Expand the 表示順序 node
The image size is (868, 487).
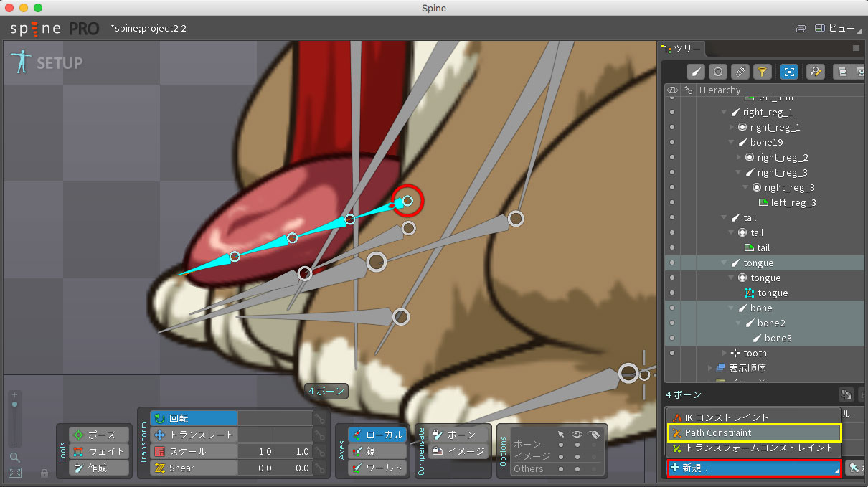709,369
